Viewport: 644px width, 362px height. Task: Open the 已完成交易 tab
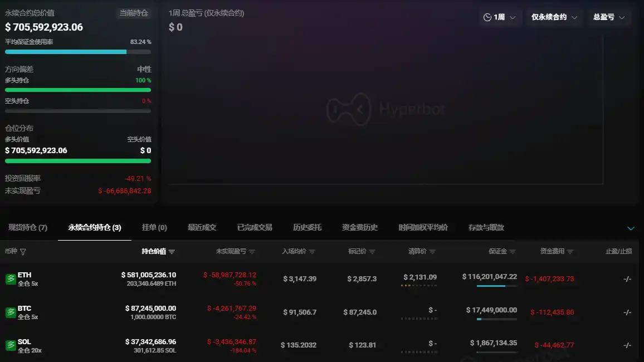(x=255, y=227)
